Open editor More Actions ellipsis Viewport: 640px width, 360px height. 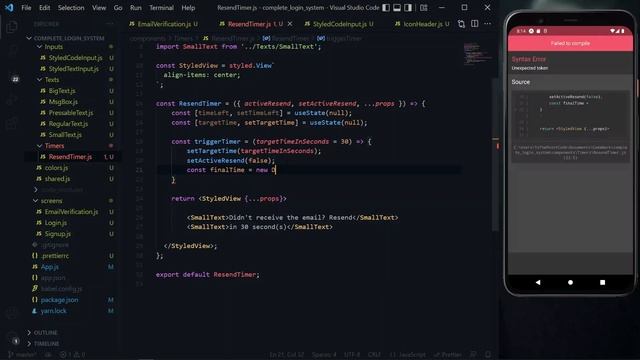point(487,24)
